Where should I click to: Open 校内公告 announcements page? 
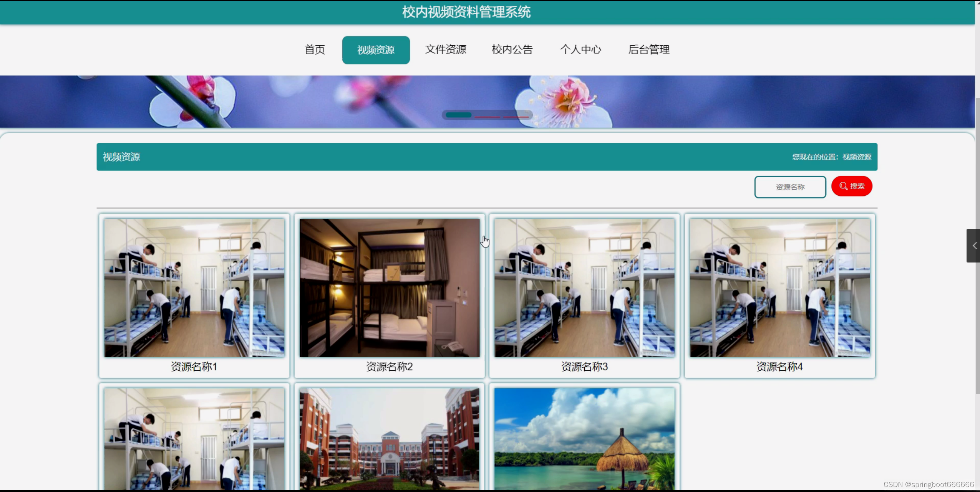[x=512, y=50]
